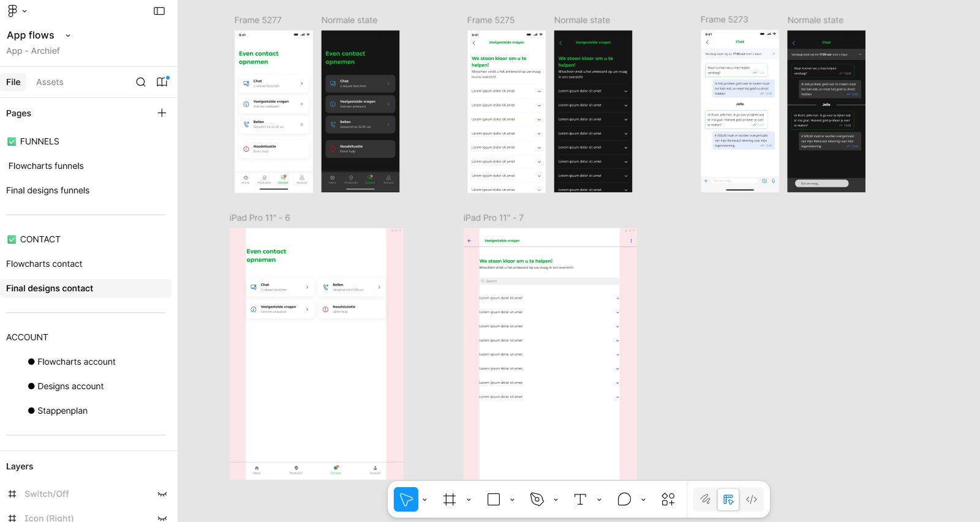Select Normale state label beside Frame 5275
This screenshot has height=522, width=980.
tap(582, 20)
